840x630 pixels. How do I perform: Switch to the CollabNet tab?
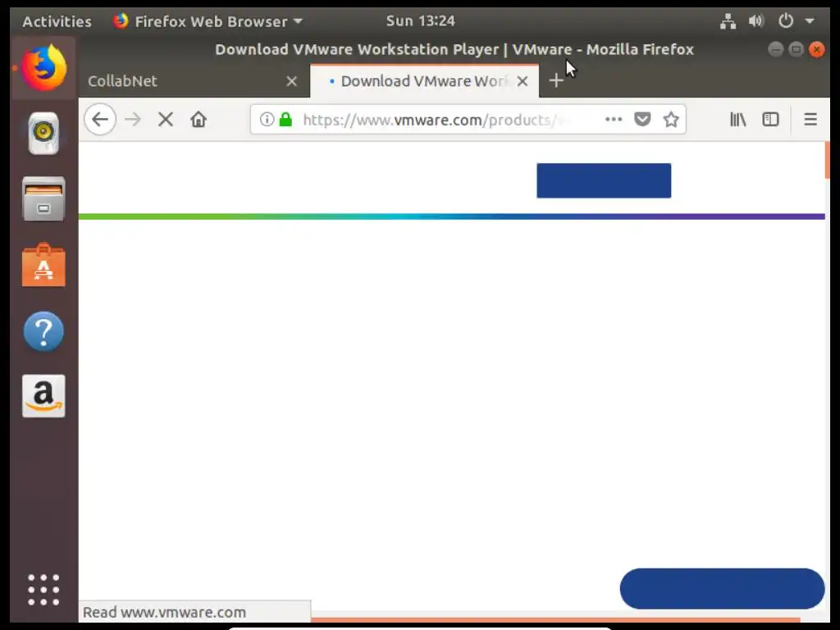coord(194,81)
